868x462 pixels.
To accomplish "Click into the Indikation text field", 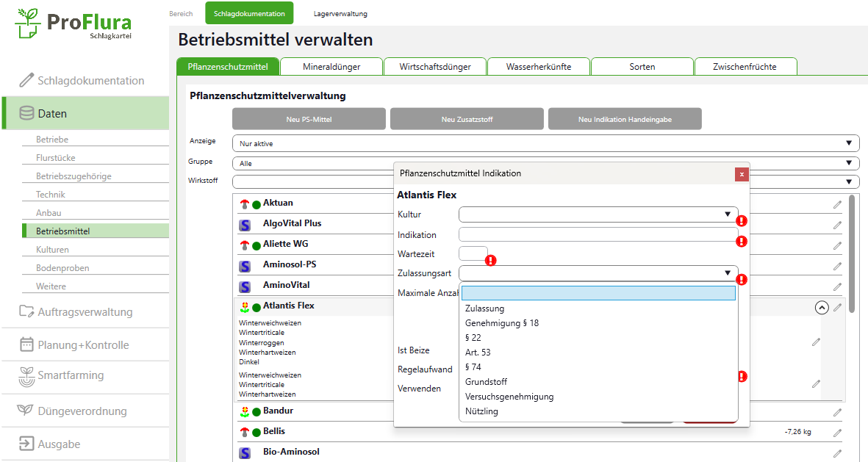I will (598, 235).
